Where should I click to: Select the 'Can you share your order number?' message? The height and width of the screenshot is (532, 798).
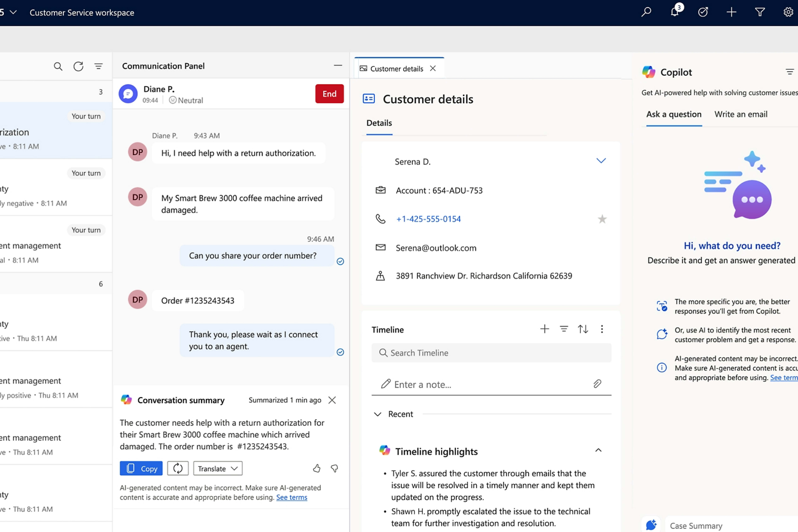pyautogui.click(x=257, y=256)
